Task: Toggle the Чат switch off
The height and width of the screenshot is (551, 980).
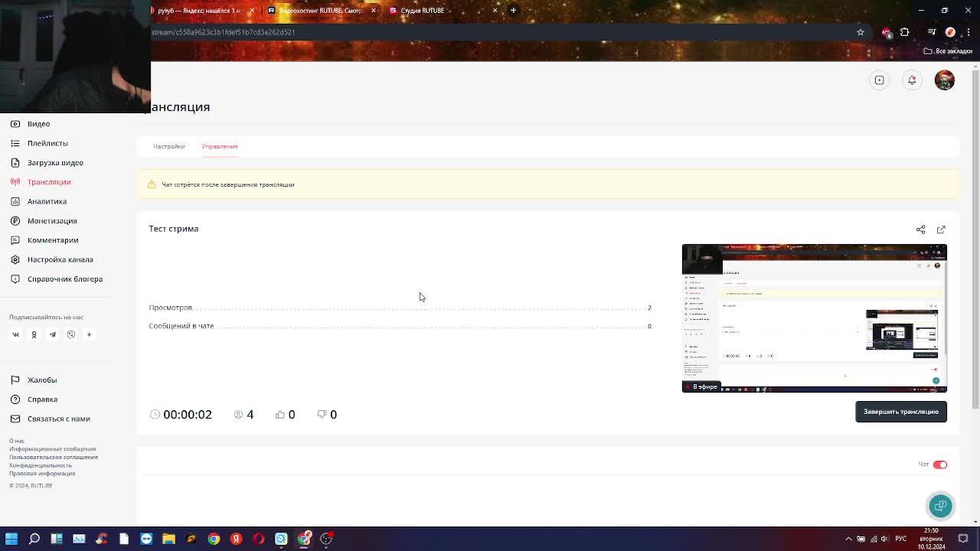Action: click(940, 465)
